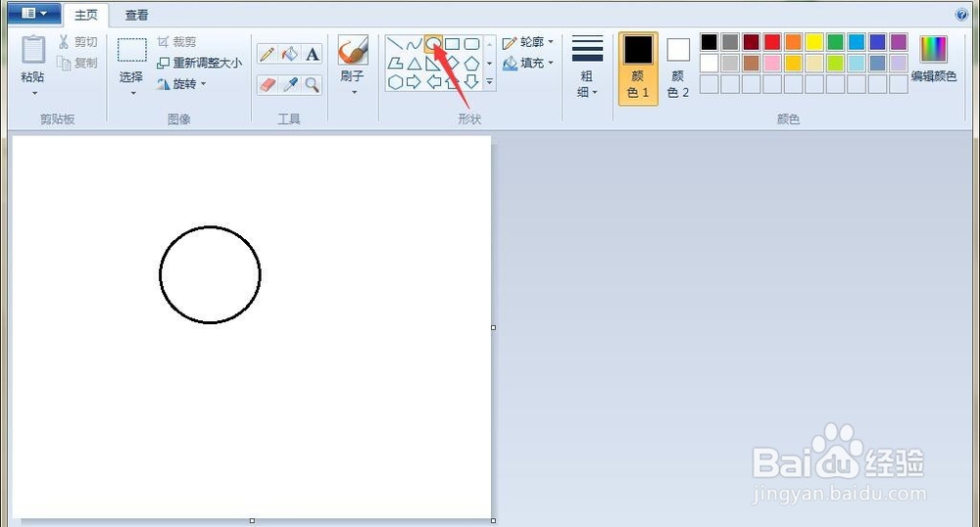
Task: Expand the Select (选择) dropdown arrow
Action: pyautogui.click(x=132, y=94)
